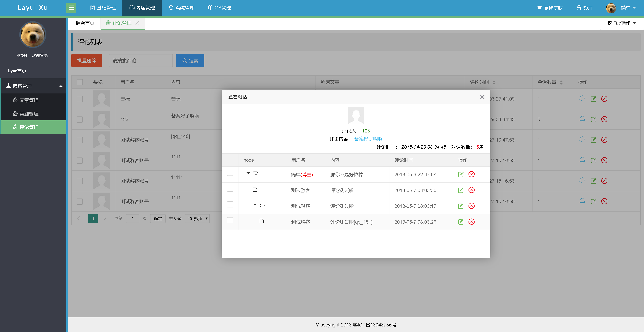Click the 锁屏 lock icon

point(579,8)
